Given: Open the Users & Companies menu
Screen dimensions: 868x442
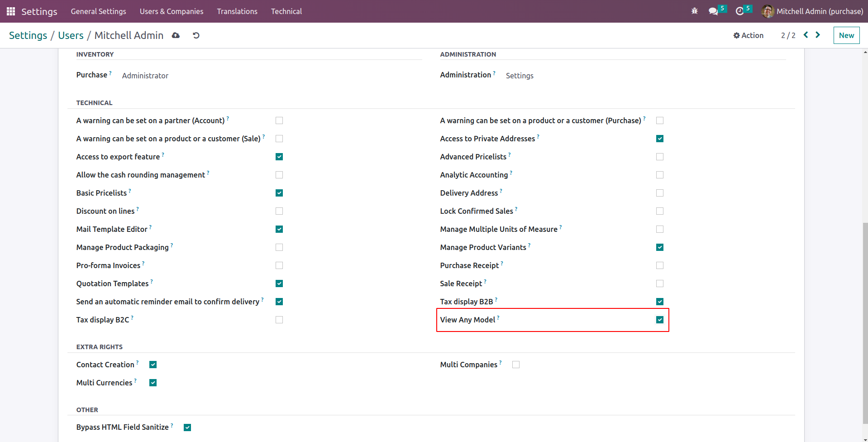Looking at the screenshot, I should point(172,11).
